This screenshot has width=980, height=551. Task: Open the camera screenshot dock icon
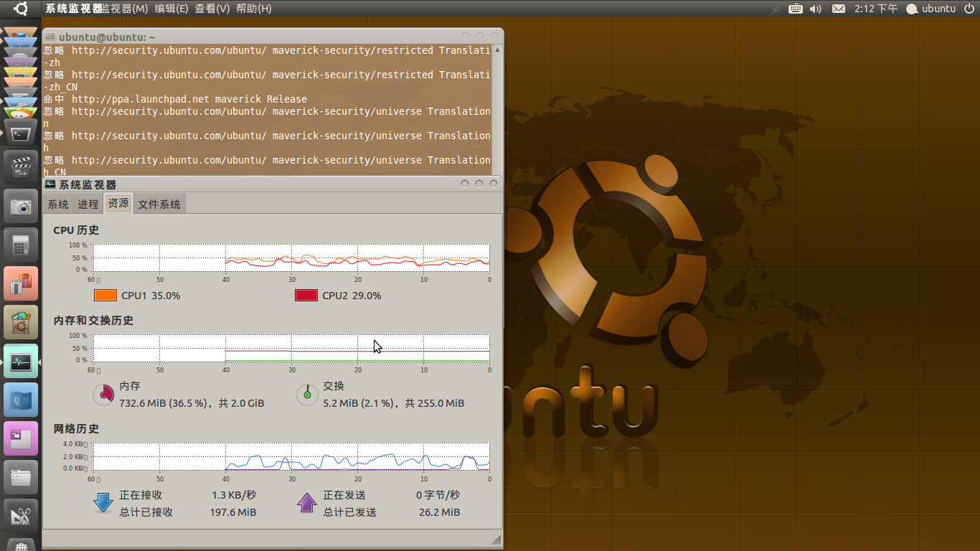point(21,207)
